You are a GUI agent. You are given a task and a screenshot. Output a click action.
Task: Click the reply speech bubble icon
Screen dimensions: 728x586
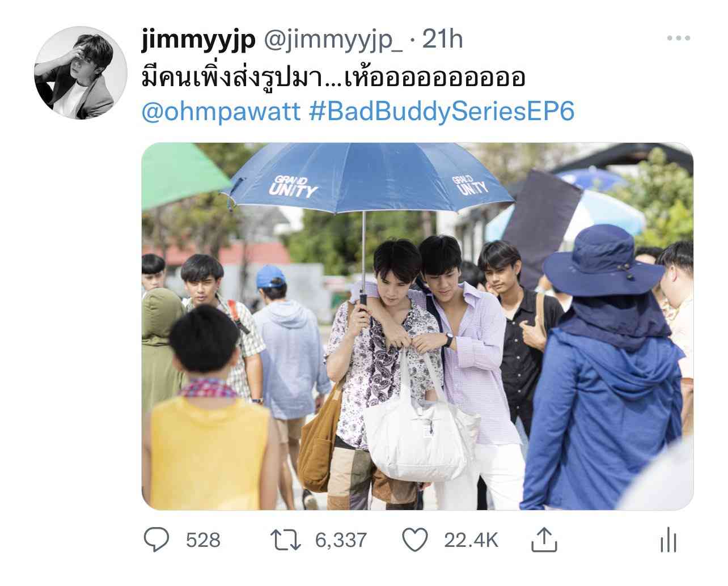point(155,540)
